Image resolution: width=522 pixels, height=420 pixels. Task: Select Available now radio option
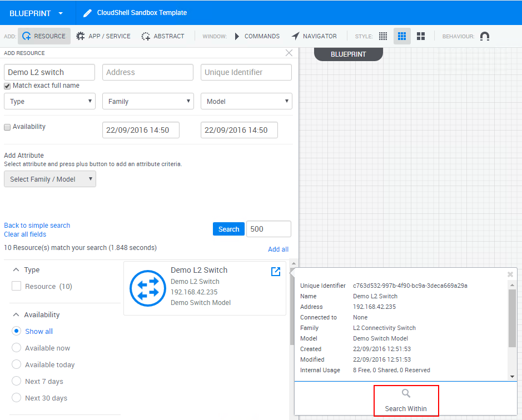click(17, 348)
